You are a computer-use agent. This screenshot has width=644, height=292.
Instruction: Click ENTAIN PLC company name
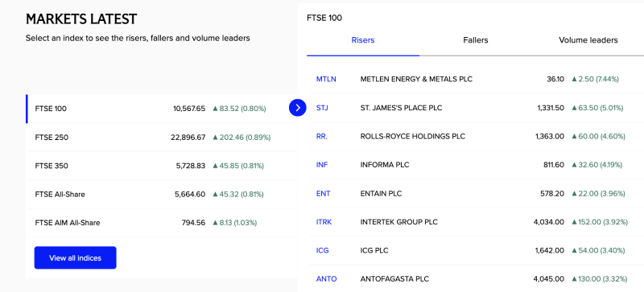click(x=381, y=193)
